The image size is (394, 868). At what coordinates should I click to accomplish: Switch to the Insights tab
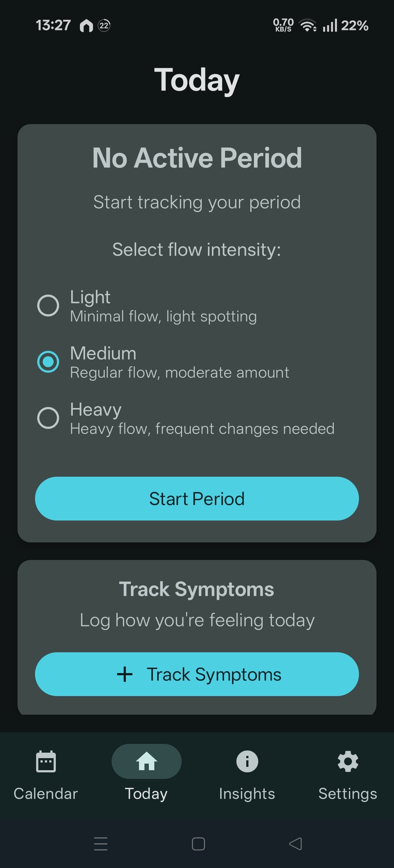[x=247, y=793]
